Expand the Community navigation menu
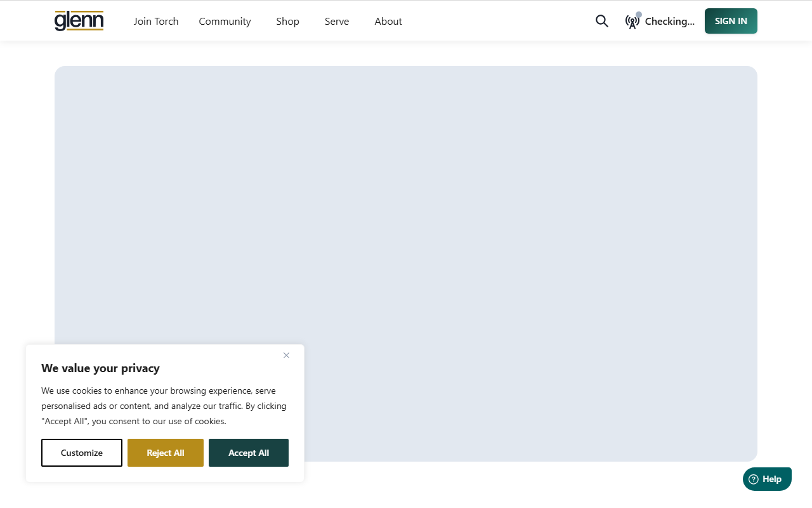This screenshot has width=812, height=508. click(225, 21)
